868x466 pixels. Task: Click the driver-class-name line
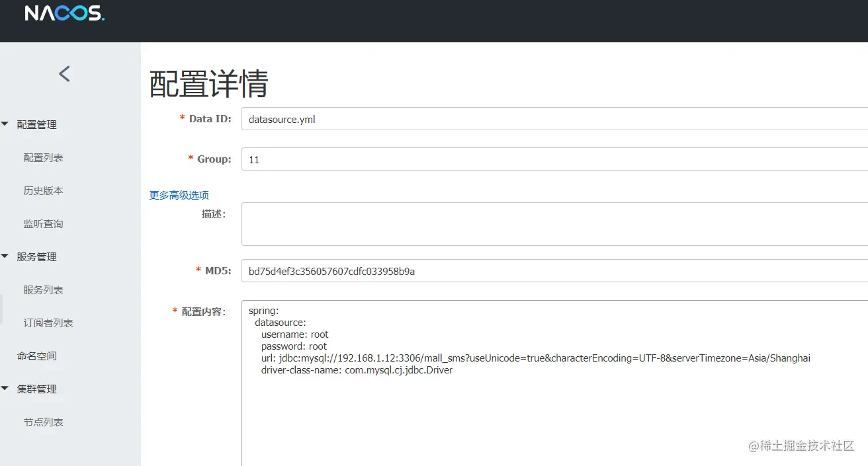point(357,370)
